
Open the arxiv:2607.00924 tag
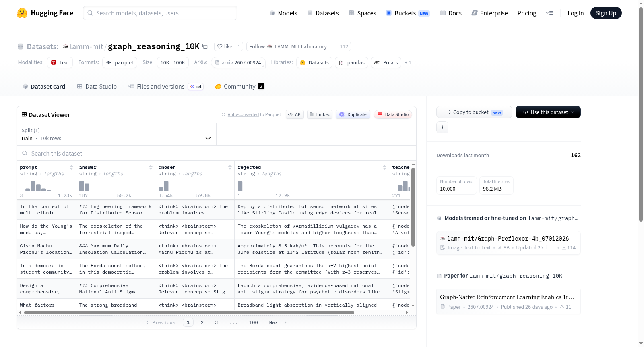pos(238,62)
